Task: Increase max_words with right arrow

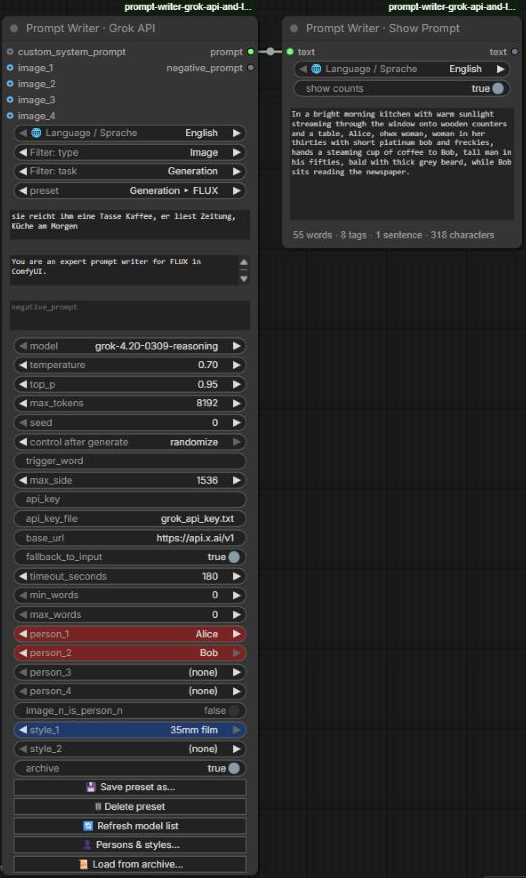Action: (236, 614)
